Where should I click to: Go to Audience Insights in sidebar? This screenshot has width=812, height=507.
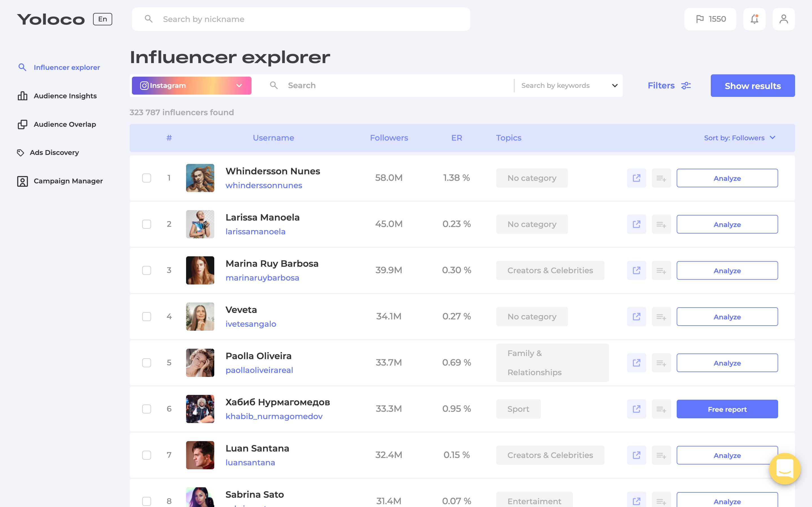[x=65, y=96]
